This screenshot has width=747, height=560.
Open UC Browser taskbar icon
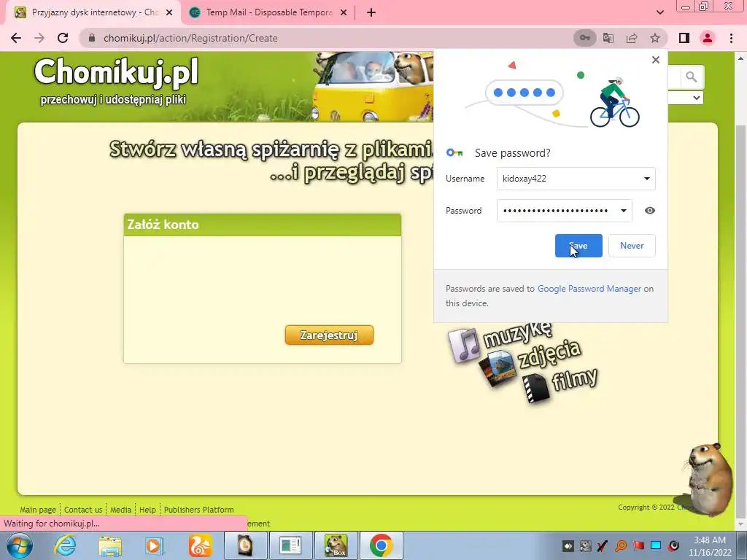[x=200, y=545]
